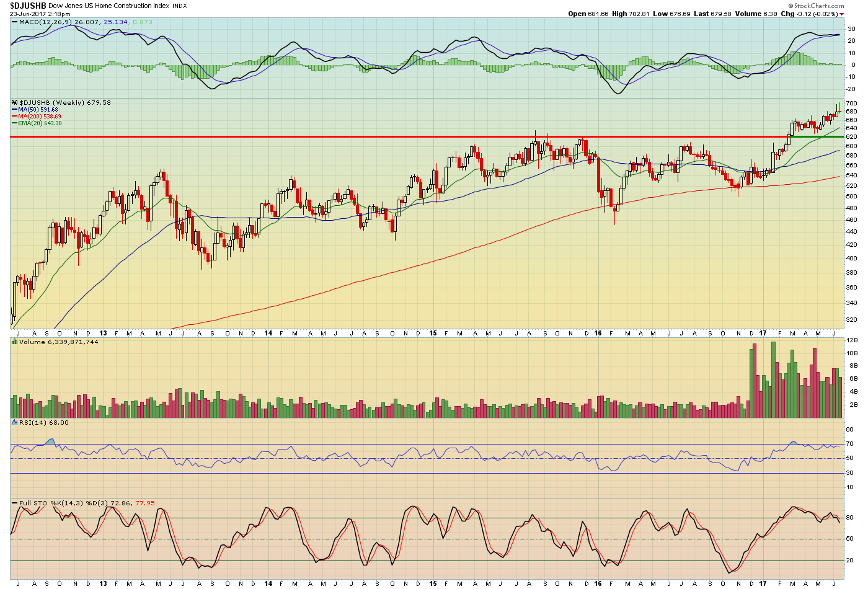Viewport: 868px width, 589px height.
Task: Click the 620 price axis label
Action: point(851,136)
